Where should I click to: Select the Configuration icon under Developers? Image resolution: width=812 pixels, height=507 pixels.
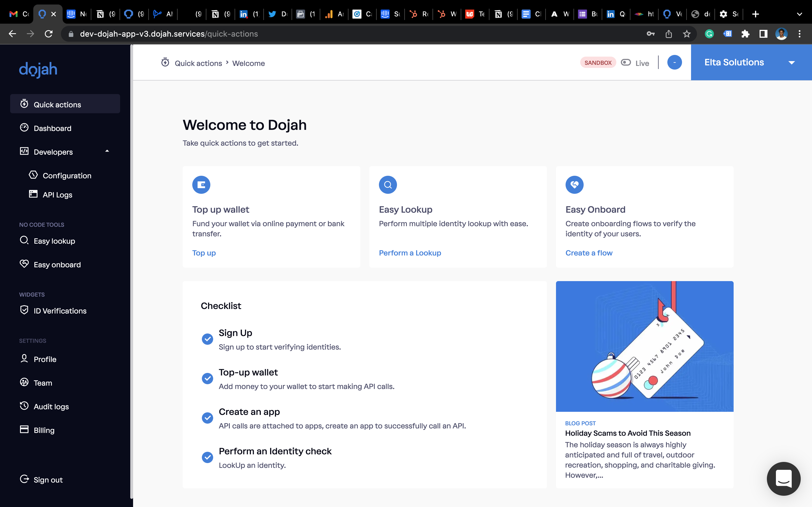tap(33, 175)
